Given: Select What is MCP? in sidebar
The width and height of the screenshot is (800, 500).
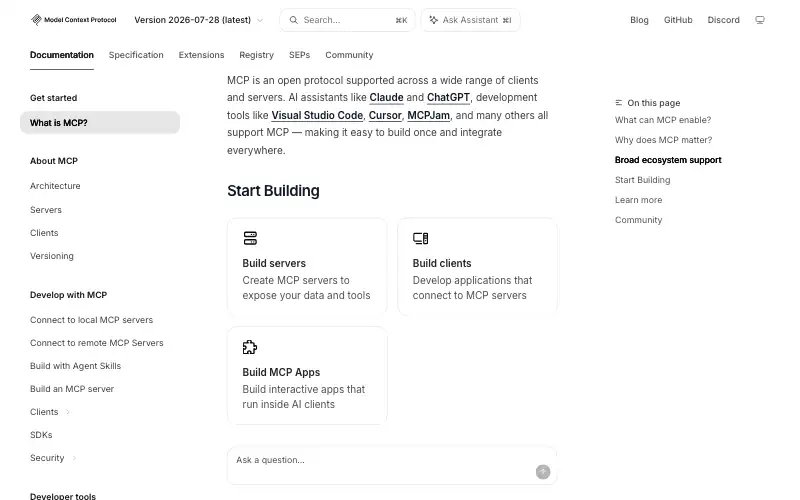Looking at the screenshot, I should 100,123.
